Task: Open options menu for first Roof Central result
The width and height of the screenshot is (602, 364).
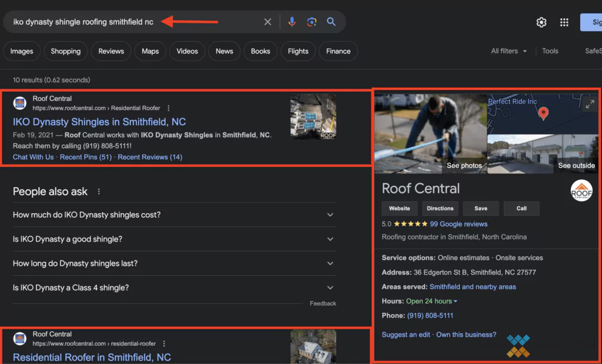Action: point(168,108)
